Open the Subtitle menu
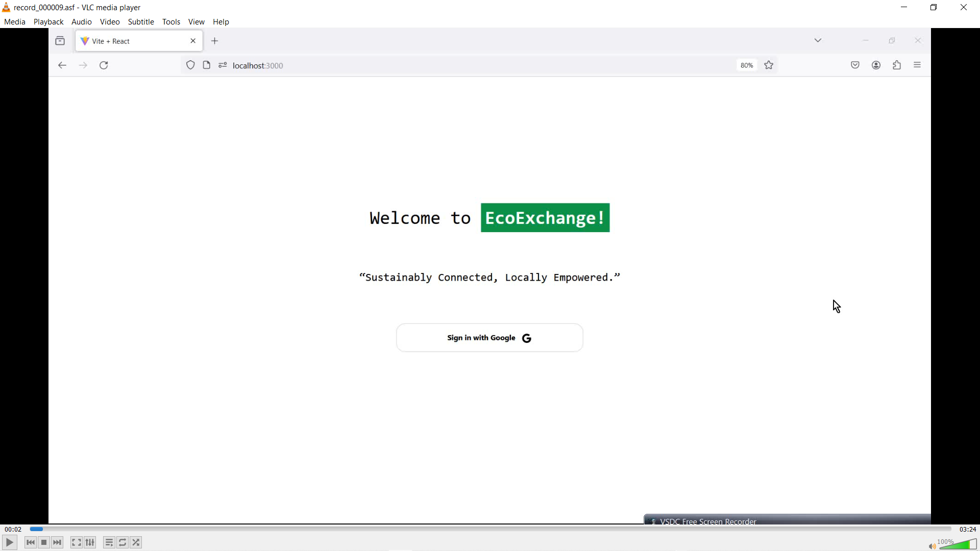Screen dimensions: 980x551 point(141,22)
